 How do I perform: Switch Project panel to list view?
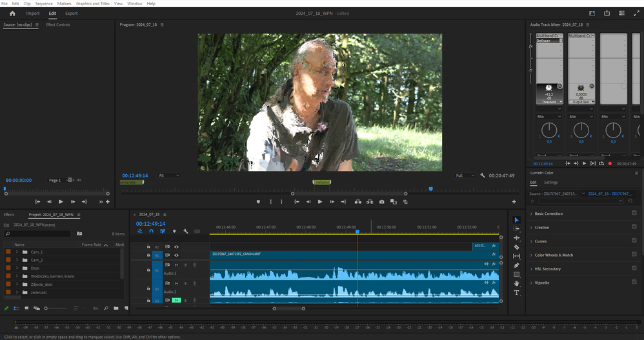16,308
